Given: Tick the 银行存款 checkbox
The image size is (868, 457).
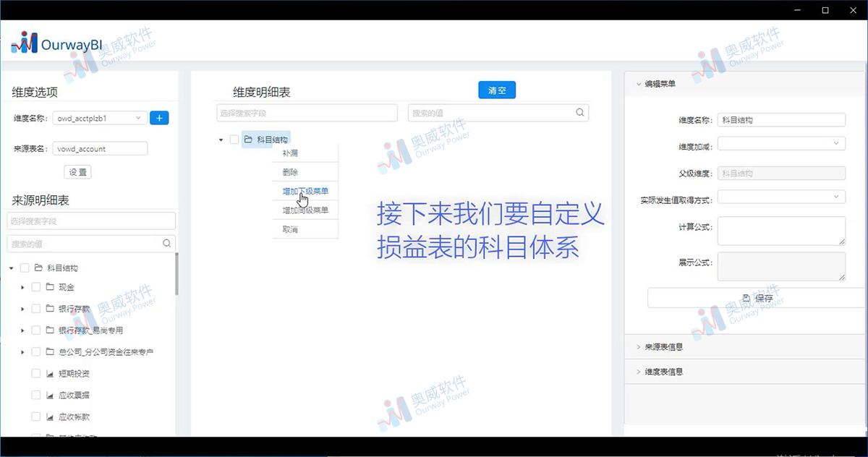Looking at the screenshot, I should point(36,309).
